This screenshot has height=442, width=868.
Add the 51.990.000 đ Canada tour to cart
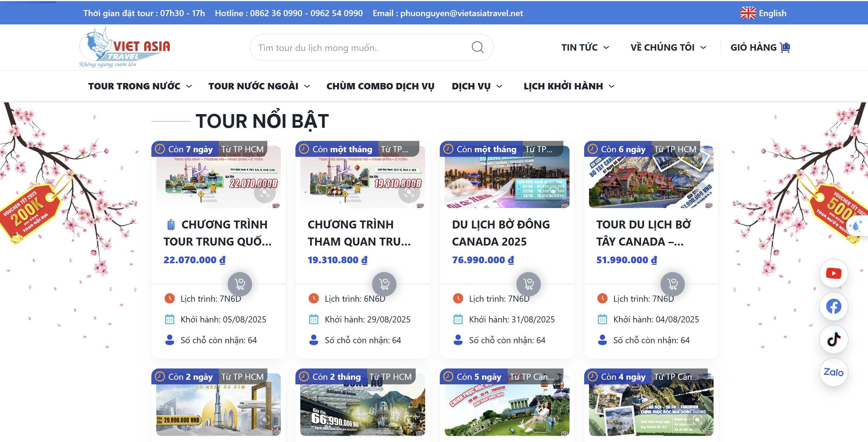coord(673,284)
